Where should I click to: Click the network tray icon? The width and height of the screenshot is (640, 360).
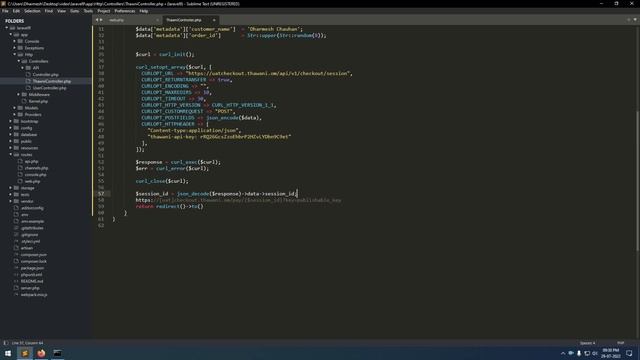587,353
